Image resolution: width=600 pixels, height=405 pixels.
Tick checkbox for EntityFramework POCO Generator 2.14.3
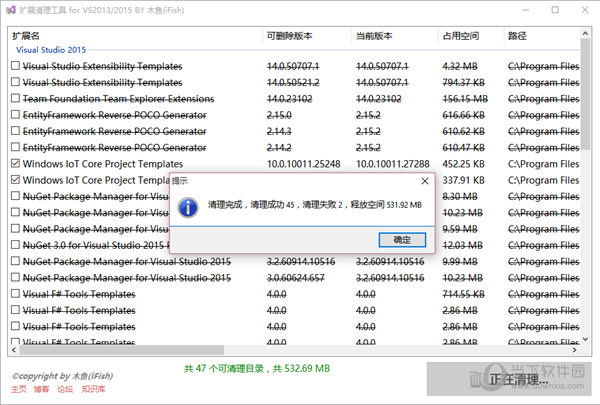click(15, 131)
